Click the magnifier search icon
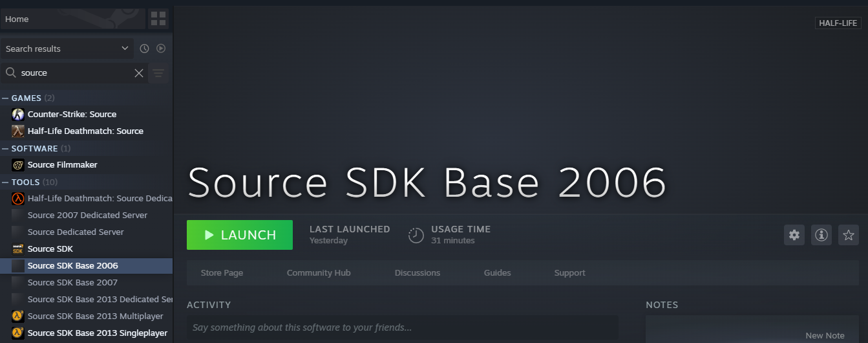868x343 pixels. pyautogui.click(x=11, y=72)
